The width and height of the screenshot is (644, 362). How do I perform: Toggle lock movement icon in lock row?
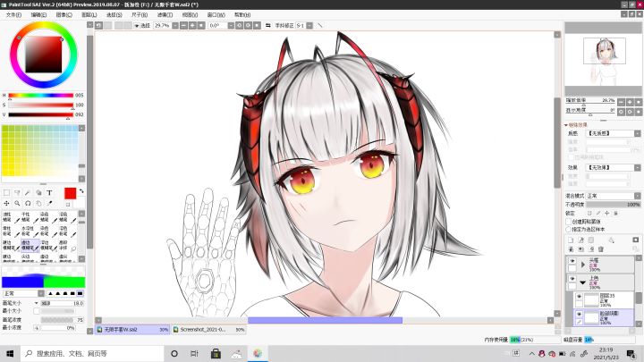pyautogui.click(x=607, y=214)
